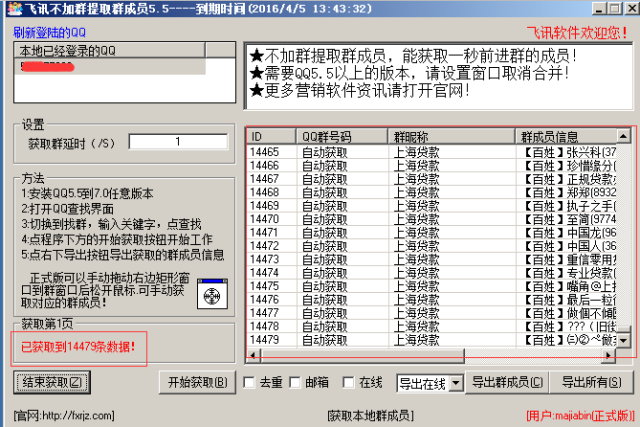Image resolution: width=640 pixels, height=427 pixels.
Task: Click the horizontal scrollbar right arrow
Action: 609,356
